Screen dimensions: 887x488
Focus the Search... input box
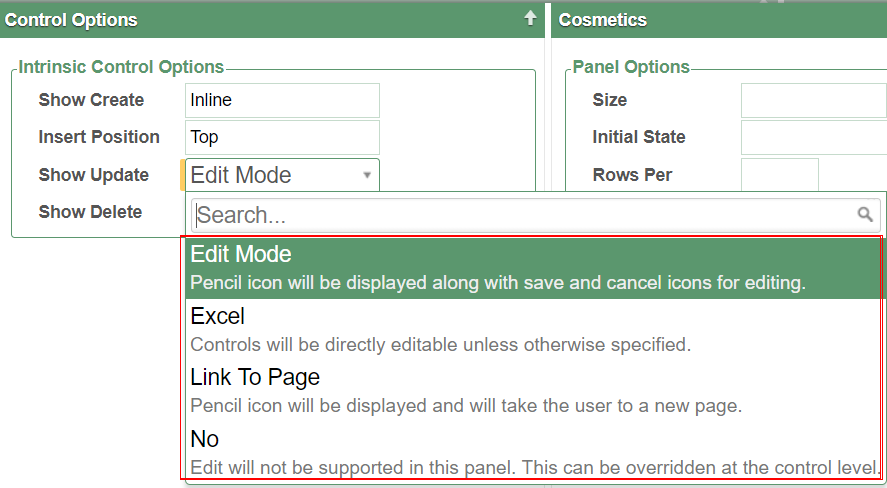pyautogui.click(x=520, y=215)
